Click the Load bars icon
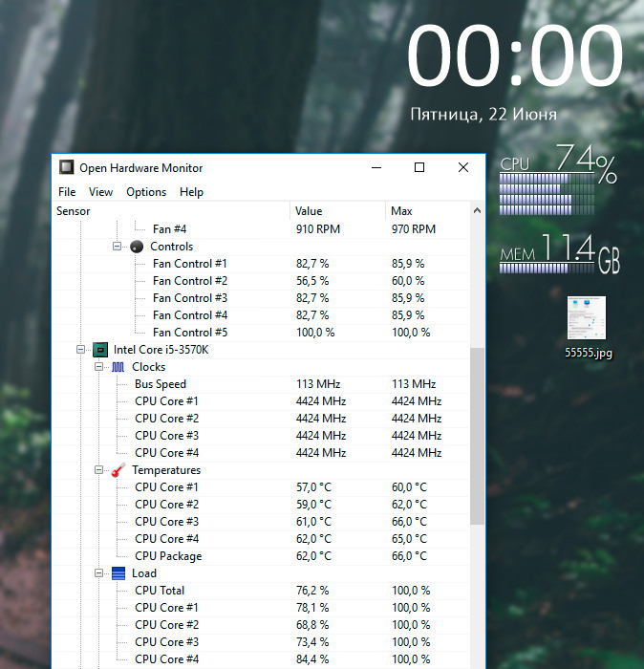This screenshot has height=669, width=644. [x=118, y=573]
